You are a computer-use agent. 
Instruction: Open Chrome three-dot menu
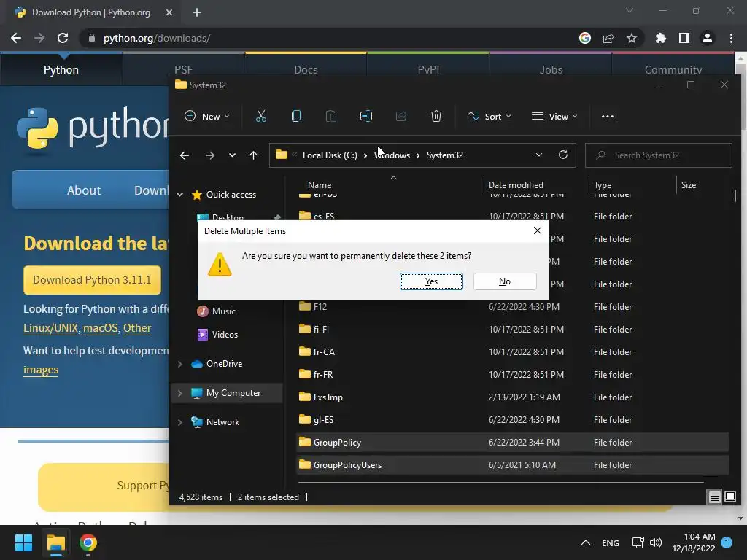click(731, 38)
